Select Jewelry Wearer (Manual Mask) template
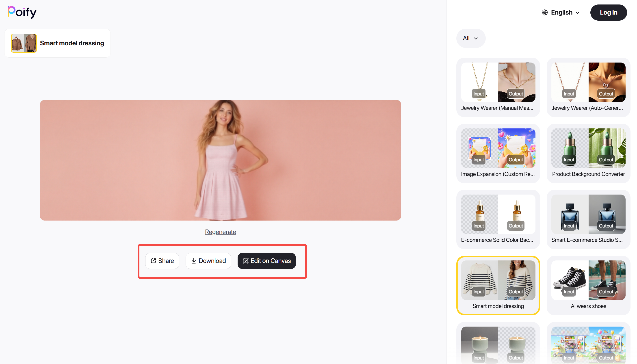This screenshot has height=364, width=637. tap(498, 87)
